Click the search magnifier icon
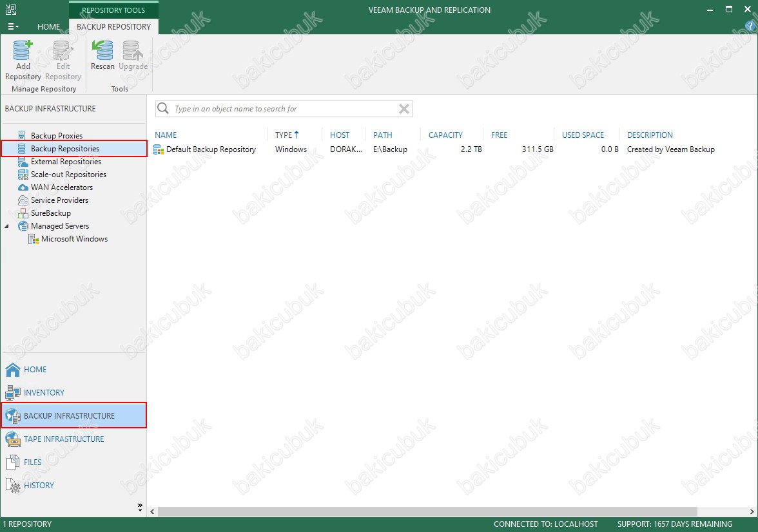This screenshot has width=758, height=532. pos(164,108)
